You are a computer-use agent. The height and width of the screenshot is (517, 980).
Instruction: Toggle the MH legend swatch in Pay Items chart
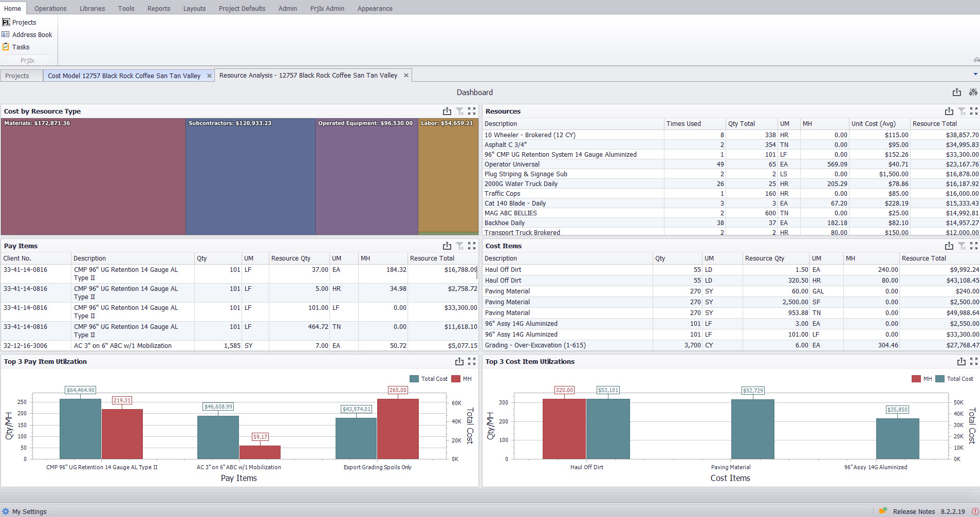[455, 379]
